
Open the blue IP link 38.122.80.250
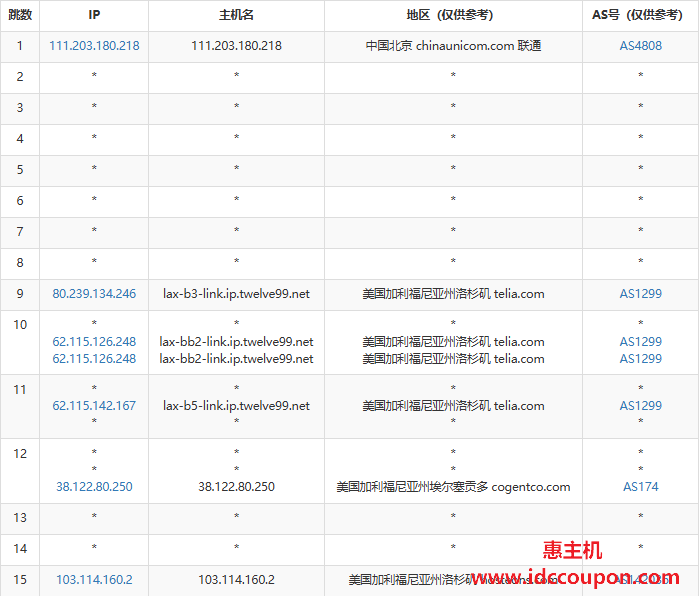coord(94,487)
